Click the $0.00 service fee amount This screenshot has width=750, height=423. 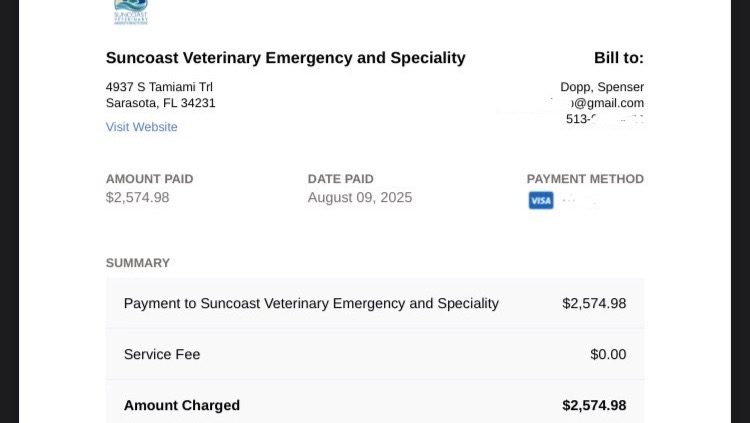tap(608, 355)
